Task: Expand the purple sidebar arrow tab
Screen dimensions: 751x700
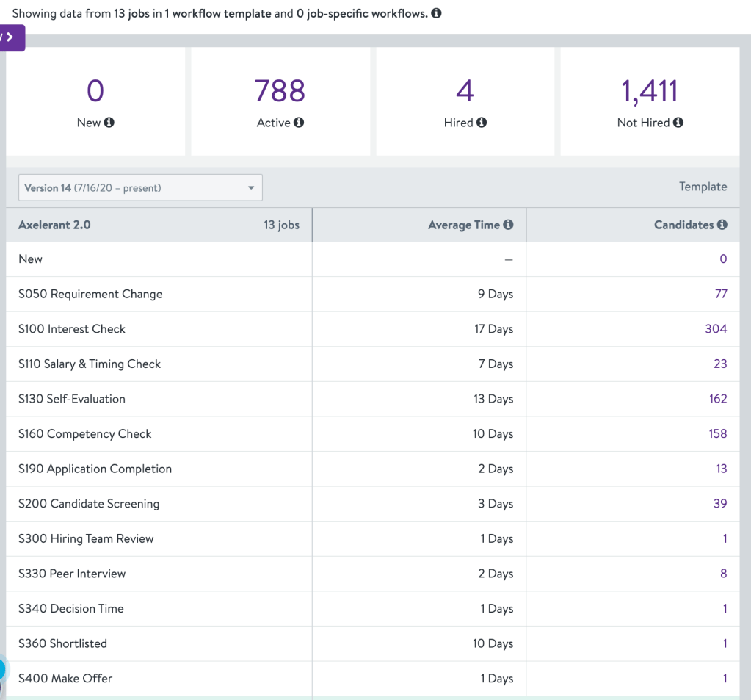Action: [11, 37]
